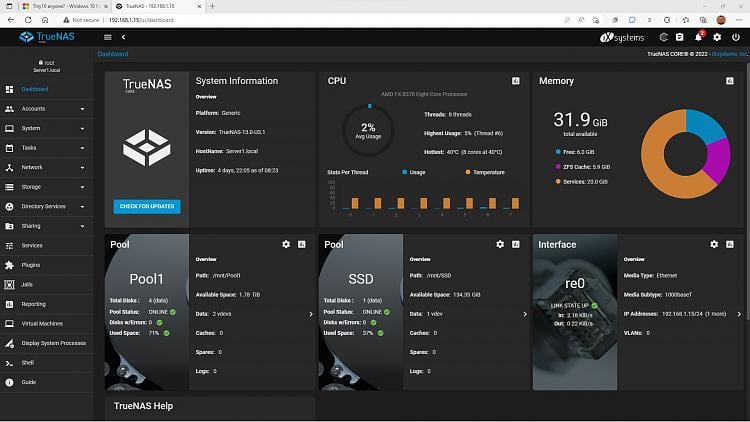Image resolution: width=750 pixels, height=422 pixels.
Task: Click Dashboard breadcrumb link
Action: tap(113, 54)
